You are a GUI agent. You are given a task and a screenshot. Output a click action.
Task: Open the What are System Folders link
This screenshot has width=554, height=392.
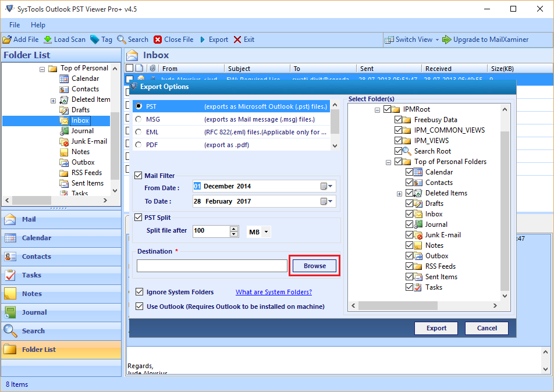click(x=274, y=292)
